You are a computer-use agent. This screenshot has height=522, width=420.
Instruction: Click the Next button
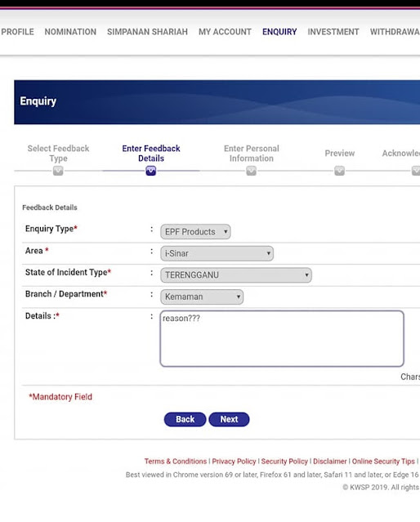[229, 419]
